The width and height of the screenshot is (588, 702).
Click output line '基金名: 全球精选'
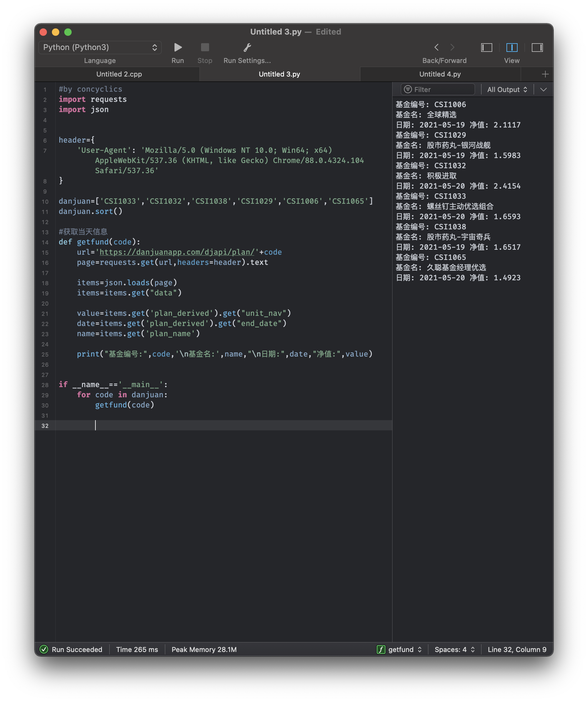[x=426, y=115]
